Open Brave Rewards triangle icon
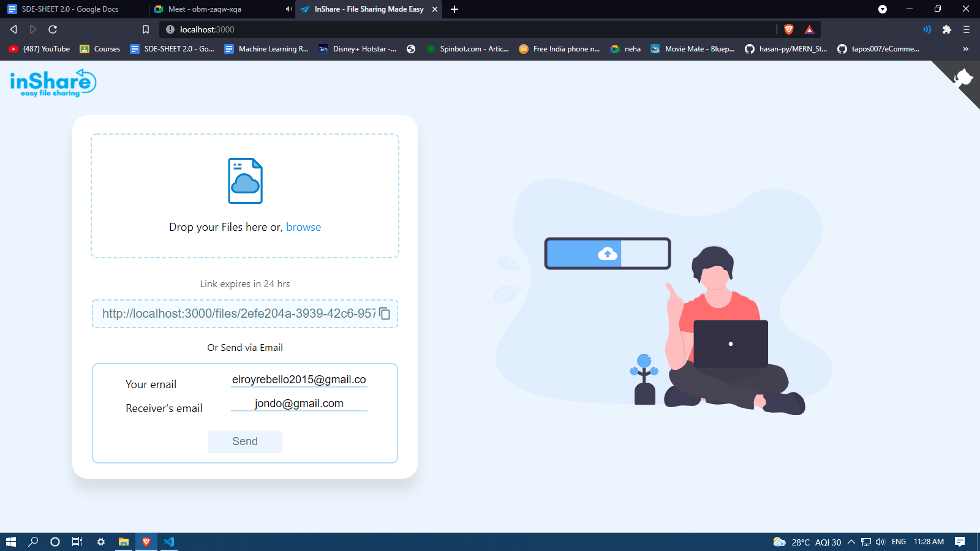 coord(809,29)
